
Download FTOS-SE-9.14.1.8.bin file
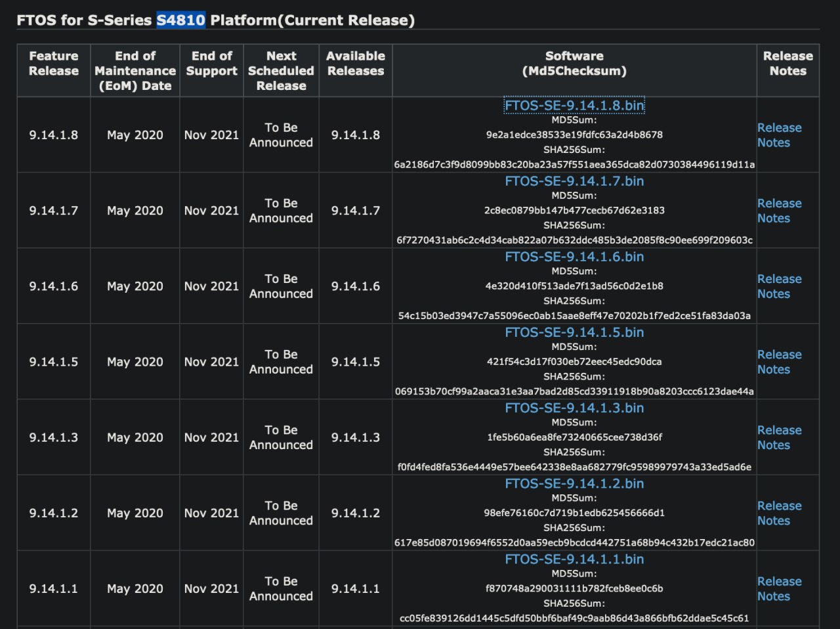click(x=574, y=106)
